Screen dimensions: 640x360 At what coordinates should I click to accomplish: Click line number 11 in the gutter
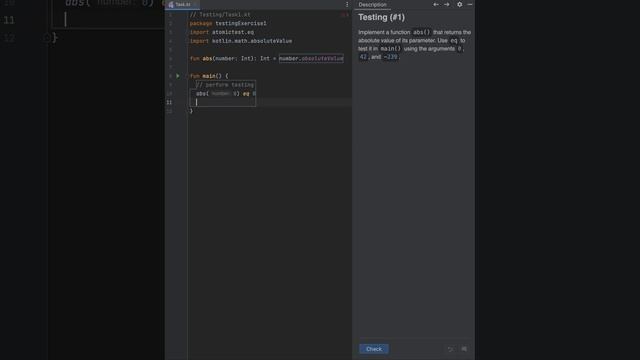click(169, 102)
